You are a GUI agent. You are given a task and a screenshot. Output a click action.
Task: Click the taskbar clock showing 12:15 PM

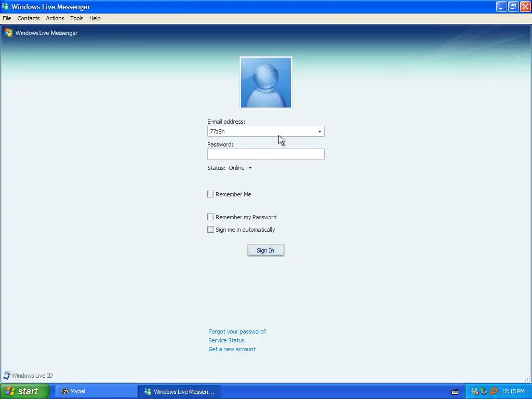[x=513, y=391]
